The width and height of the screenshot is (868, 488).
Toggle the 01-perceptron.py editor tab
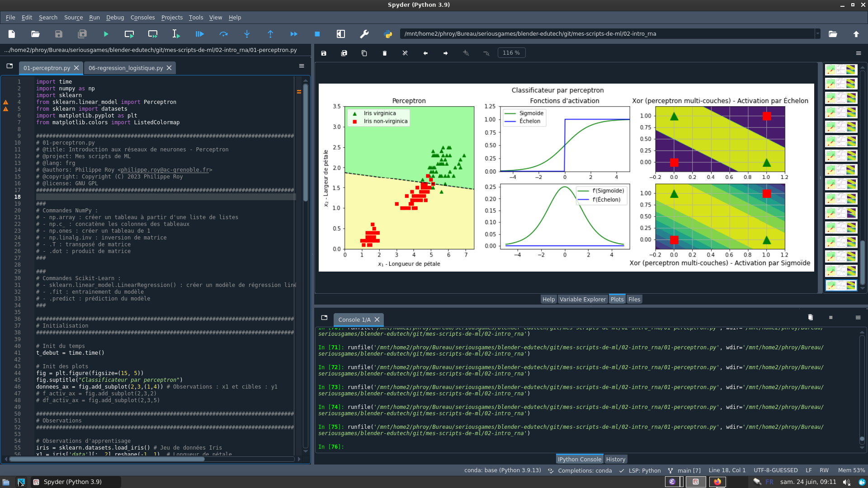click(47, 67)
